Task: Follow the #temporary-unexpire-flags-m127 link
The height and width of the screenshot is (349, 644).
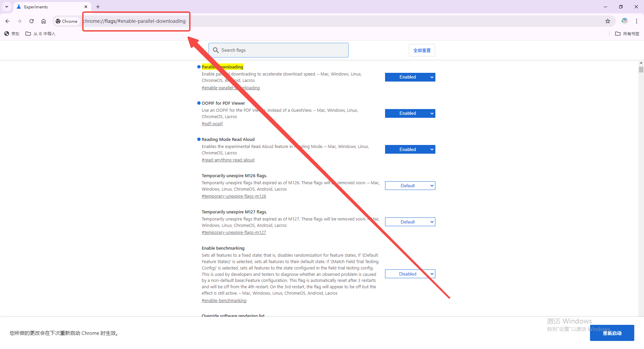Action: [234, 233]
